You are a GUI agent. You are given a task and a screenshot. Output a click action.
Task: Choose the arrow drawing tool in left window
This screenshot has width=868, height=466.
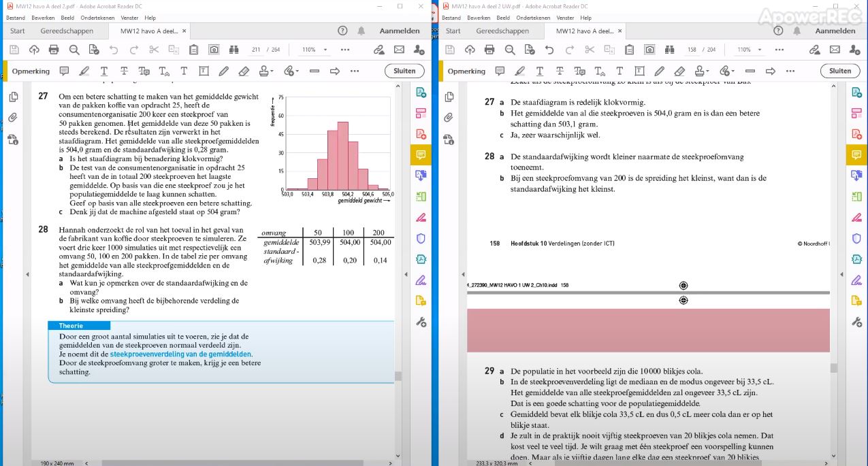334,71
